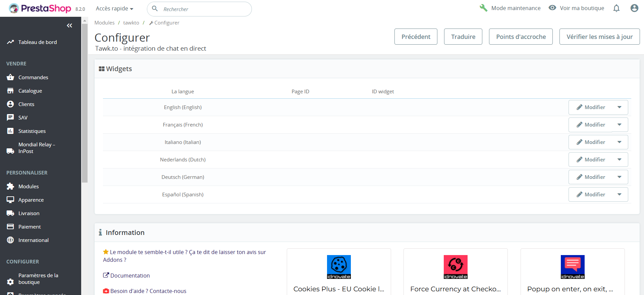This screenshot has width=644, height=295.
Task: Expand the Accès rapide dropdown
Action: (x=115, y=8)
